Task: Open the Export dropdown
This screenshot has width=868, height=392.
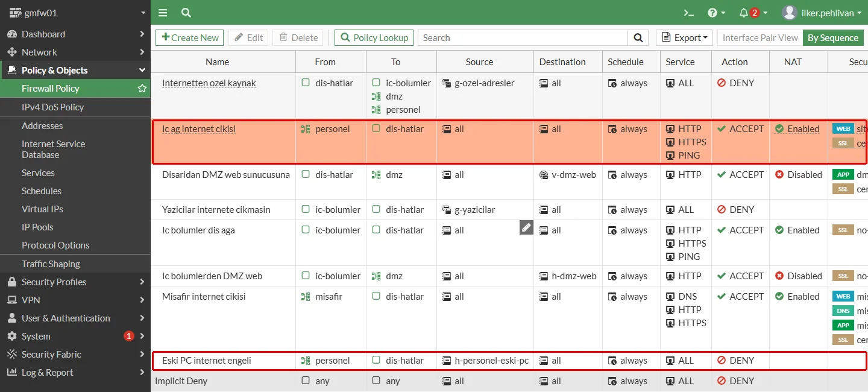Action: coord(684,38)
